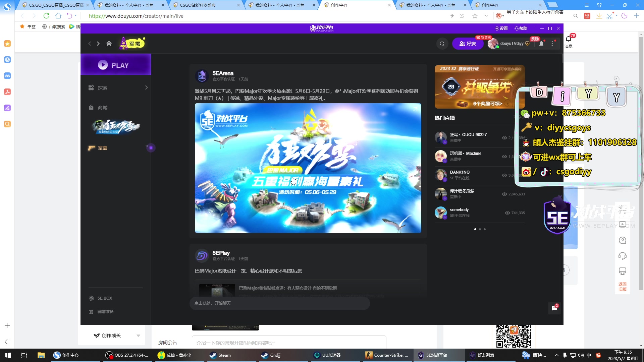Open the somebody streamer row

click(x=480, y=212)
